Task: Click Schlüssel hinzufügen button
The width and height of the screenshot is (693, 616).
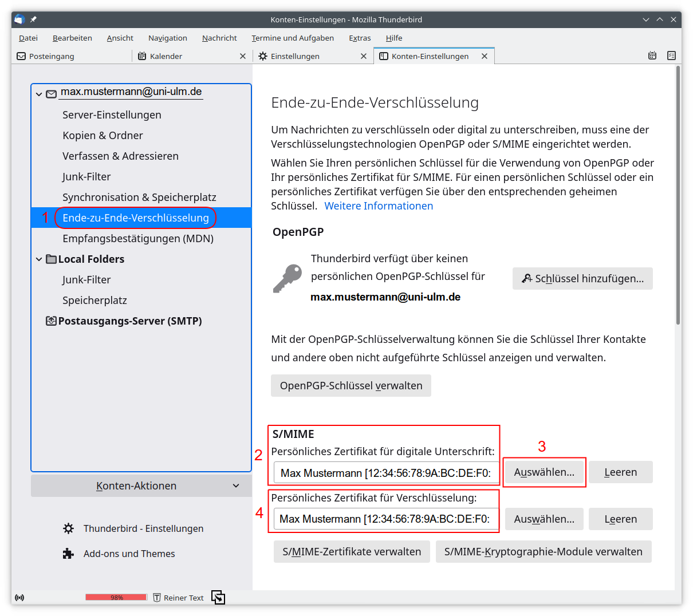Action: coord(582,279)
